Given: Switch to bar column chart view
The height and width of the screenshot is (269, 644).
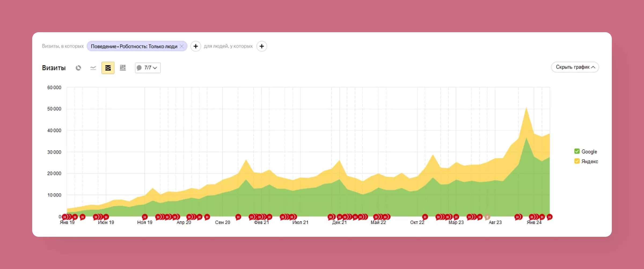Looking at the screenshot, I should click(x=123, y=68).
